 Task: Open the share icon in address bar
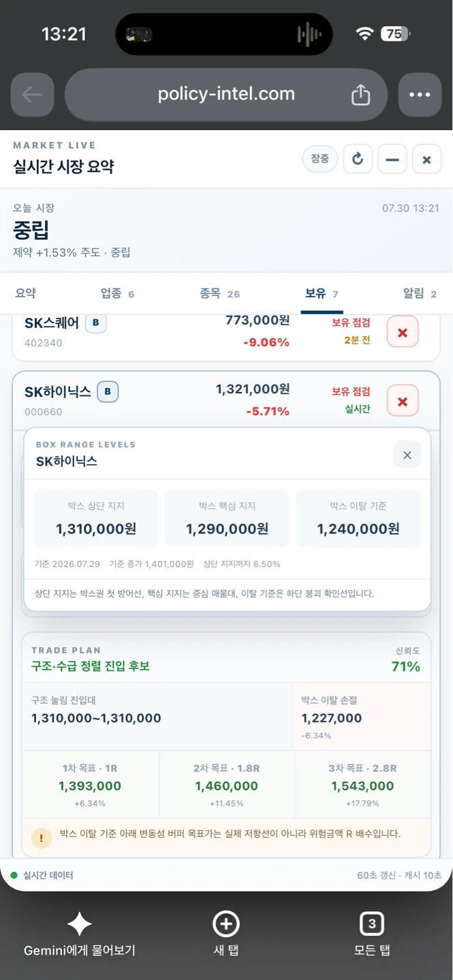pos(360,95)
